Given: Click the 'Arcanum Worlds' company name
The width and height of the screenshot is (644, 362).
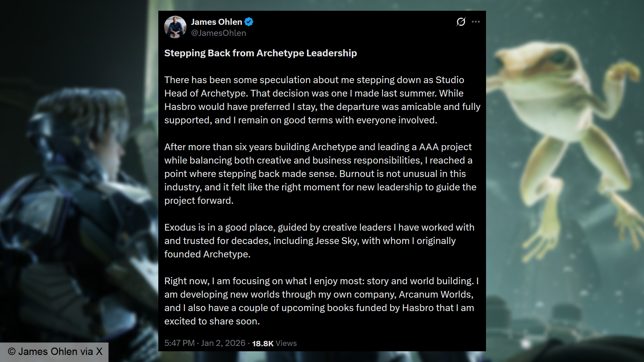Looking at the screenshot, I should (436, 295).
